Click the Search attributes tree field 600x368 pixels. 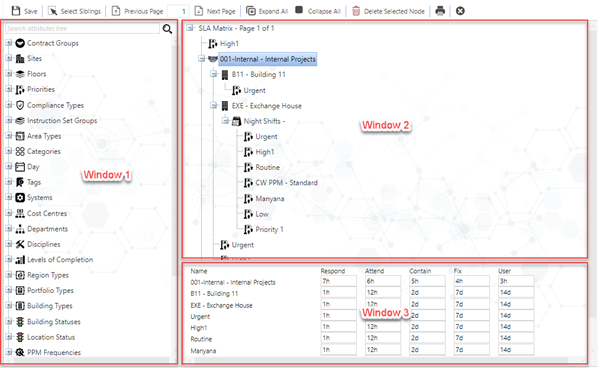82,28
